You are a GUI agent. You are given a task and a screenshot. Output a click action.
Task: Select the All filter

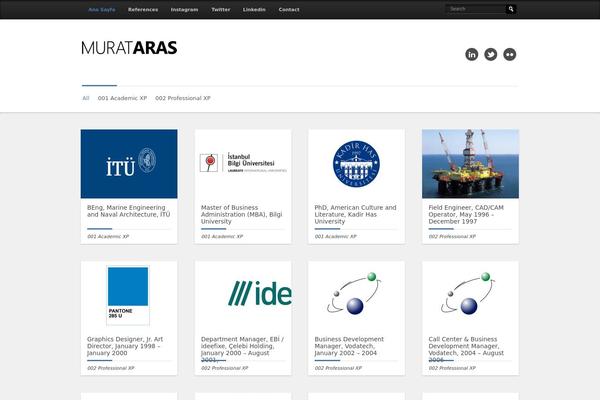[x=86, y=98]
